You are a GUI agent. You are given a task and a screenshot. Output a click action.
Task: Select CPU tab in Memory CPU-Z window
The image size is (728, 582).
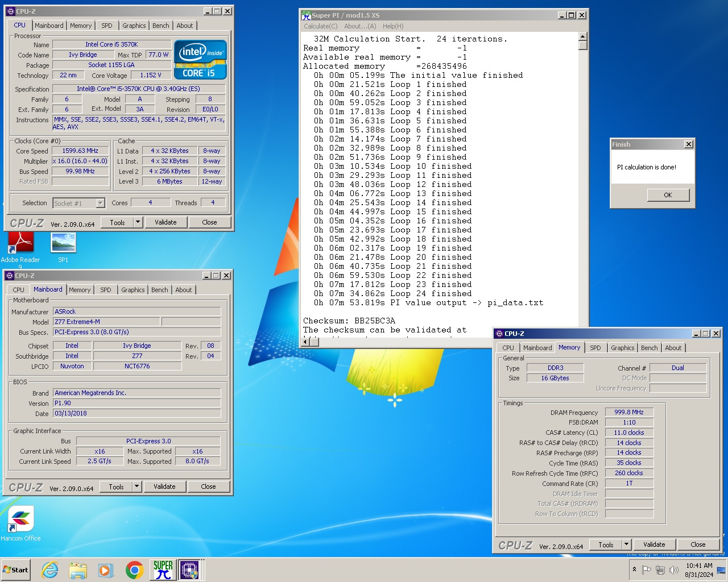click(508, 348)
